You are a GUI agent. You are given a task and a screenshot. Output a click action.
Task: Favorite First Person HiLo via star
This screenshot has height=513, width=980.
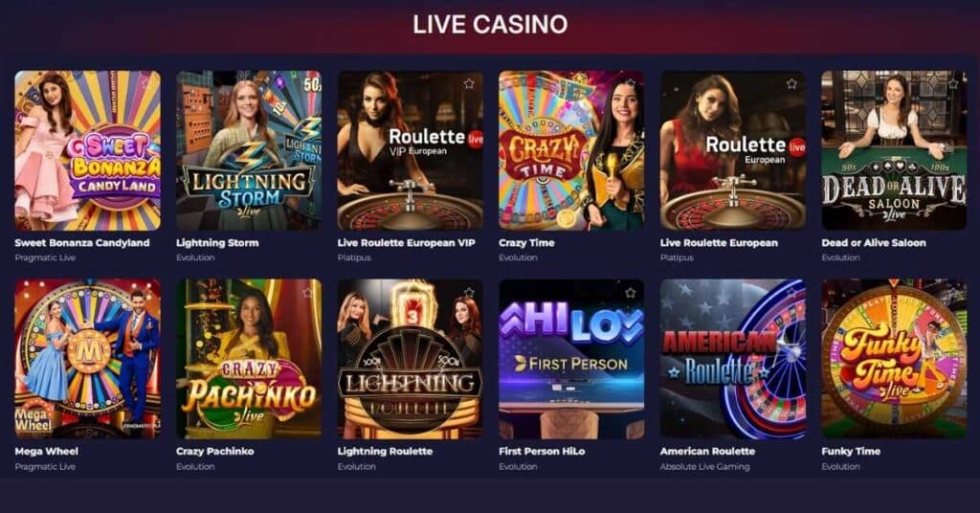click(x=630, y=293)
